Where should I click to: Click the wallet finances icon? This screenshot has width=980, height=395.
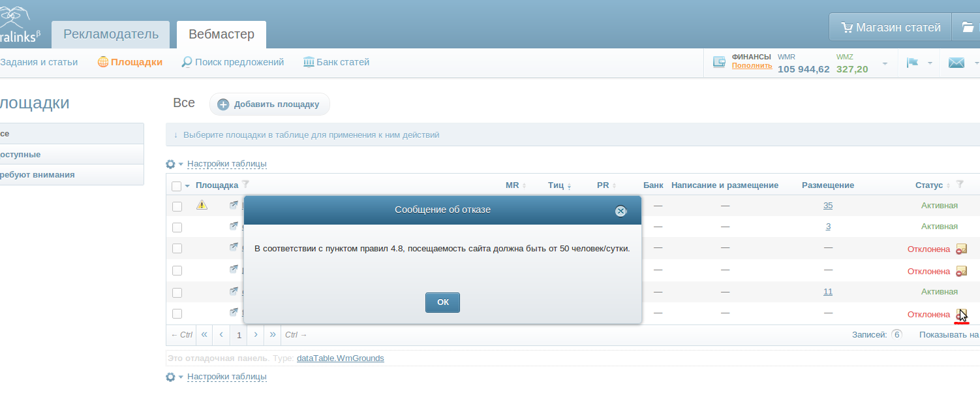(x=720, y=62)
